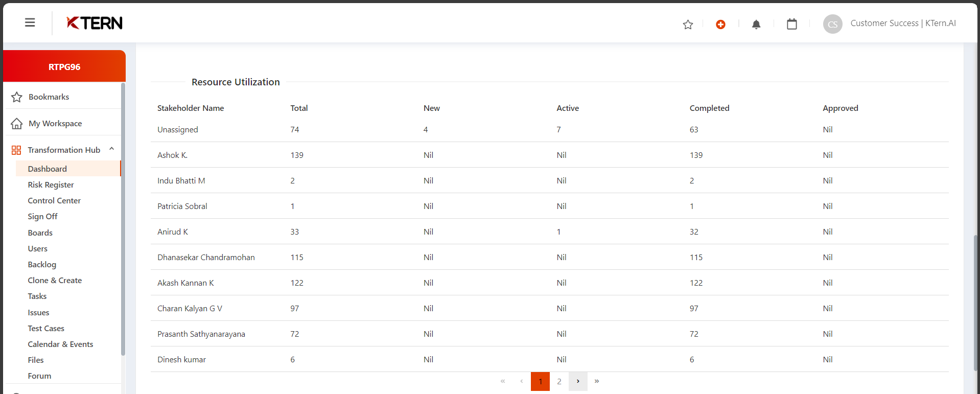Go to first page of table
The image size is (980, 394).
click(x=503, y=381)
